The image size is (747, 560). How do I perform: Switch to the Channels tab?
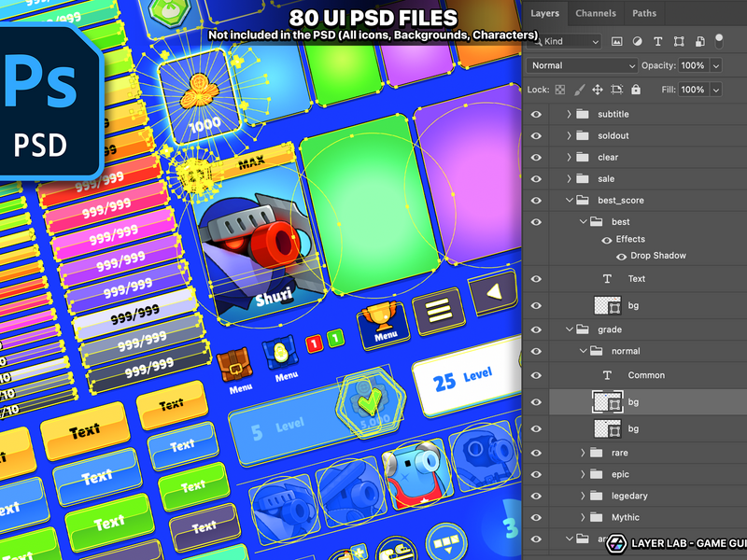[x=596, y=13]
